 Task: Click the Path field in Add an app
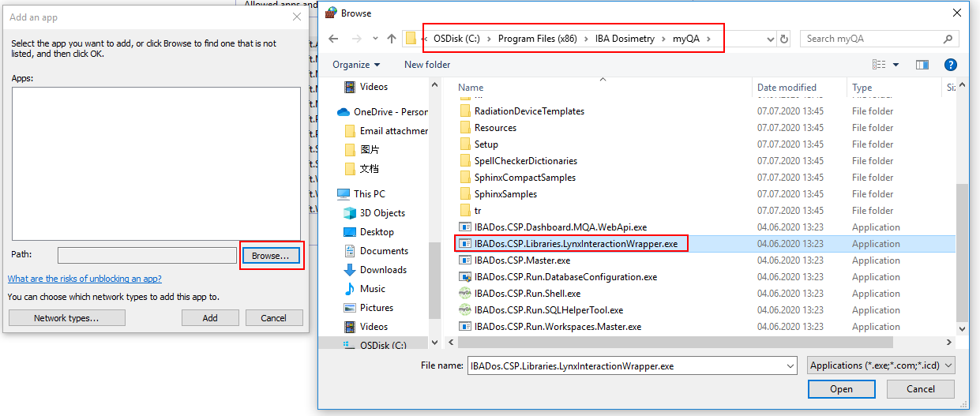point(147,256)
